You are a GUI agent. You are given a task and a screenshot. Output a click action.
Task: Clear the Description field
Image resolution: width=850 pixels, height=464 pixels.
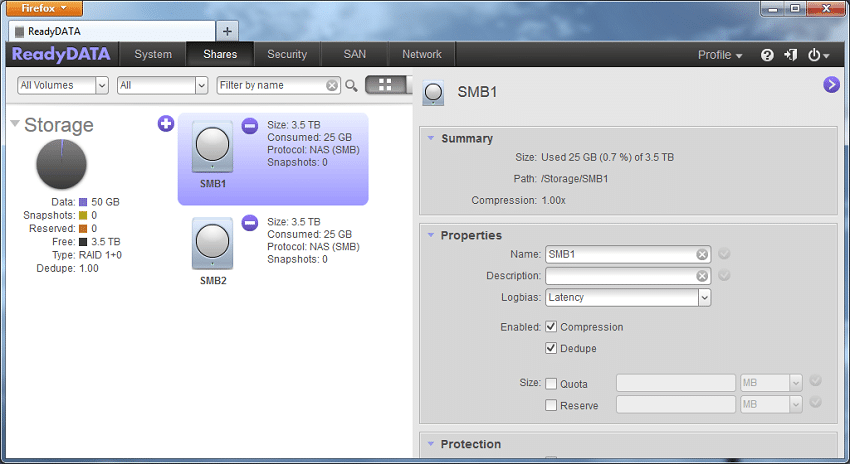[702, 276]
